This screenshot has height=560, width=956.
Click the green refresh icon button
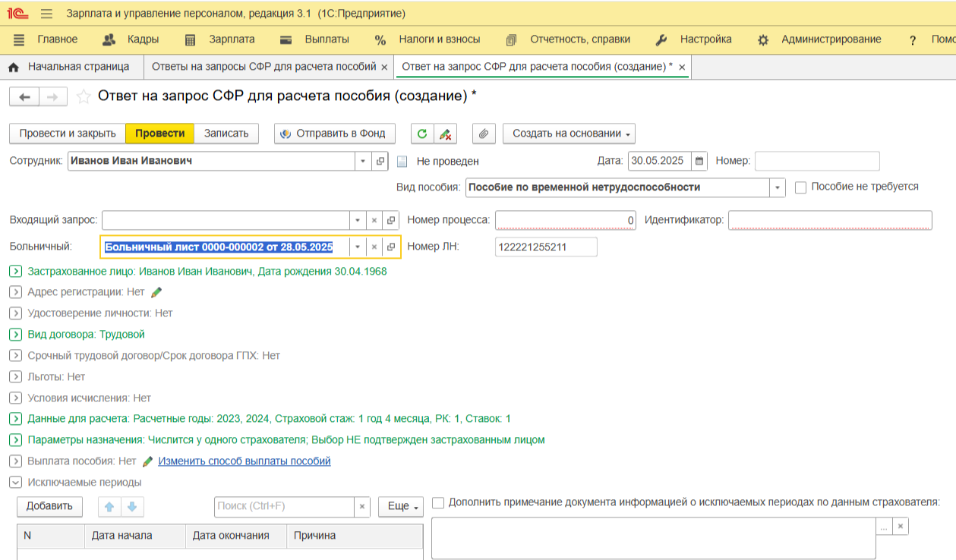(x=423, y=134)
